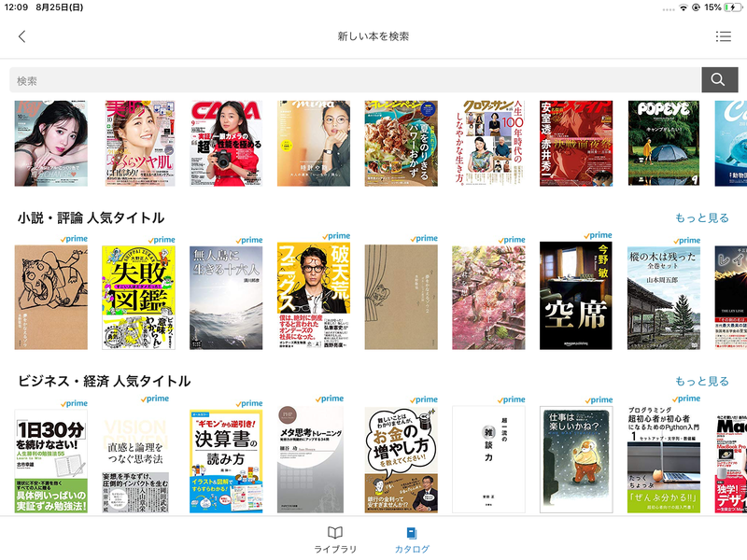Open the お金の増やし方 book

click(402, 459)
